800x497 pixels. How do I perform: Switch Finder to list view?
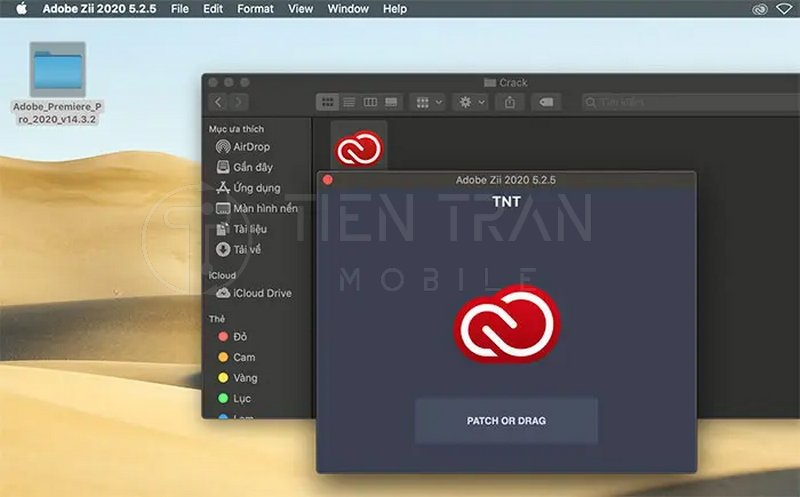pyautogui.click(x=349, y=102)
